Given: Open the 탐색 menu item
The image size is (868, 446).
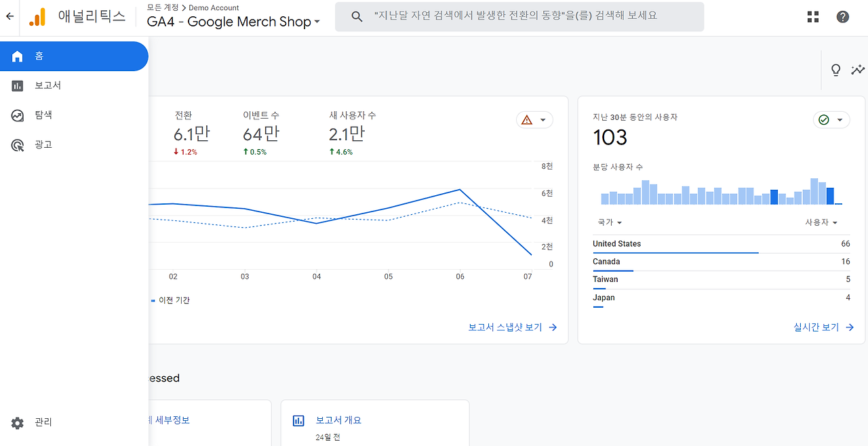Looking at the screenshot, I should (74, 115).
